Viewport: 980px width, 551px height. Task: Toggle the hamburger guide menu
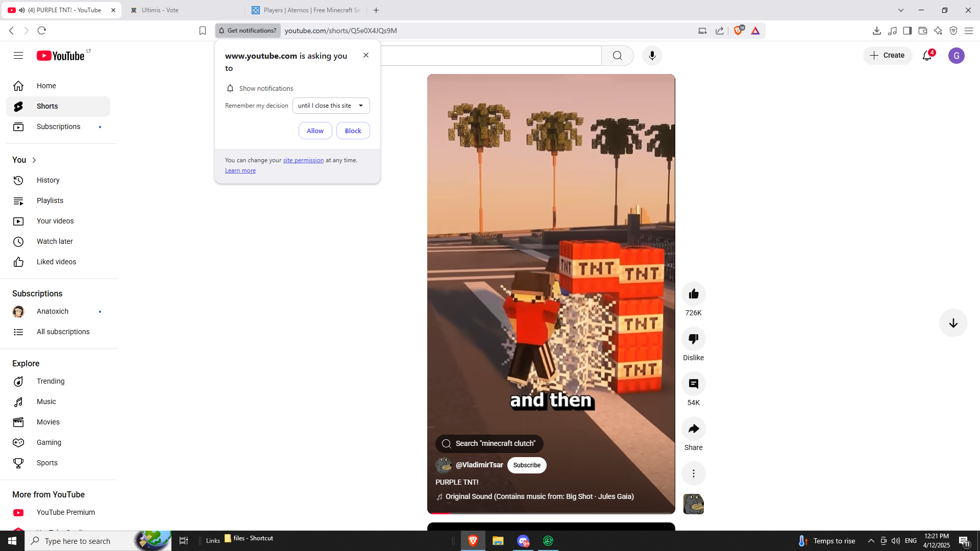click(18, 56)
